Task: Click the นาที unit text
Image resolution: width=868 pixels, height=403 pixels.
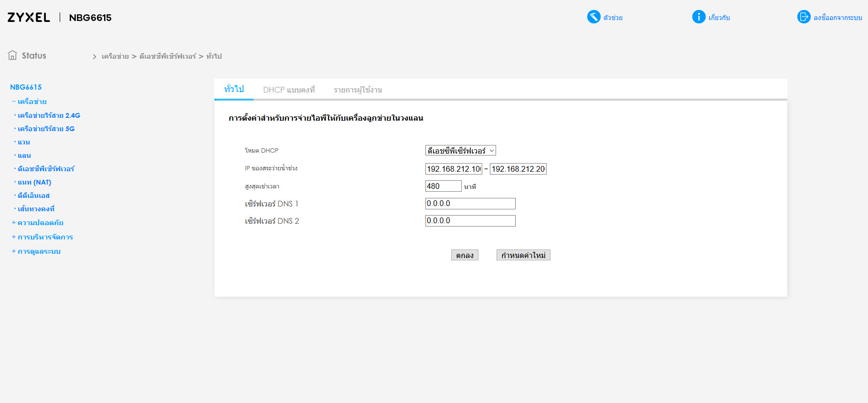Action: [470, 186]
